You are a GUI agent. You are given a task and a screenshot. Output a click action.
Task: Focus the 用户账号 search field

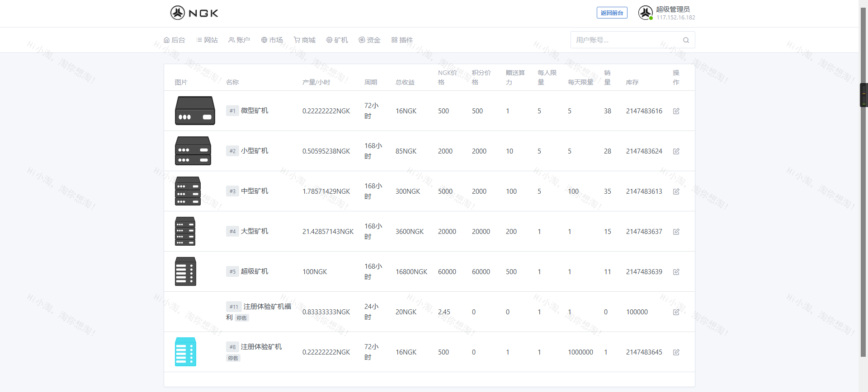point(626,40)
